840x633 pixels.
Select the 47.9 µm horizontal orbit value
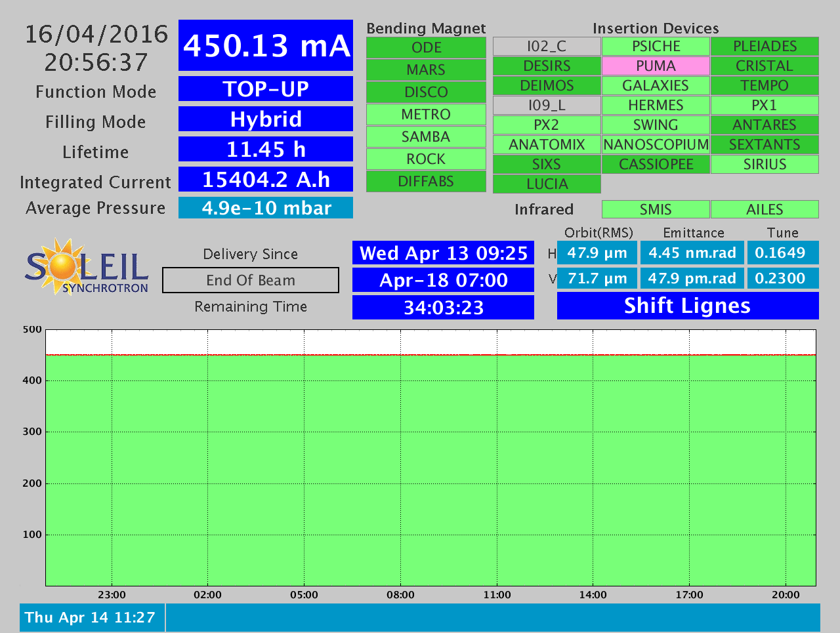pos(597,253)
